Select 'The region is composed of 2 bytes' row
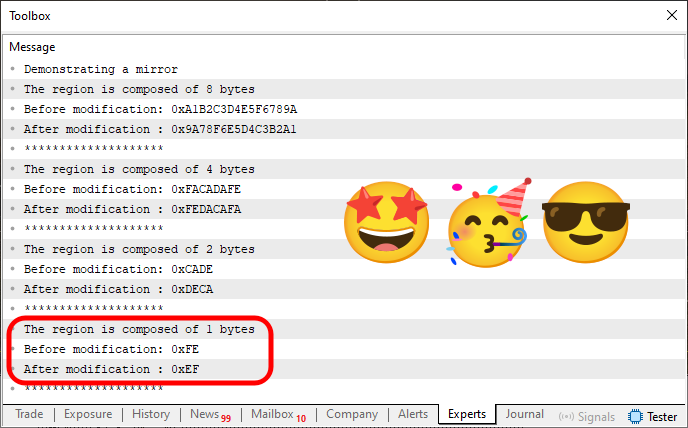 [x=344, y=249]
